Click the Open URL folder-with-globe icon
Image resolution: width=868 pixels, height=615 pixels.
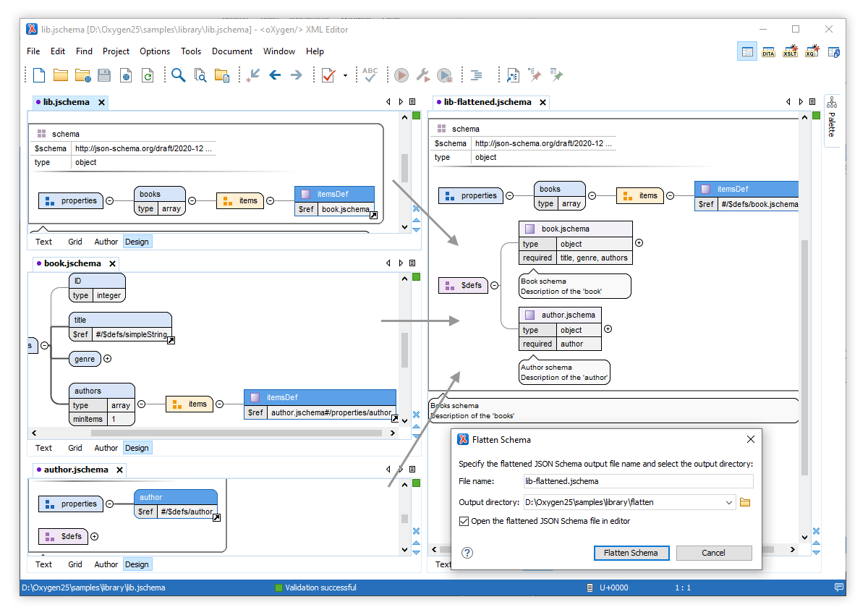tap(82, 75)
